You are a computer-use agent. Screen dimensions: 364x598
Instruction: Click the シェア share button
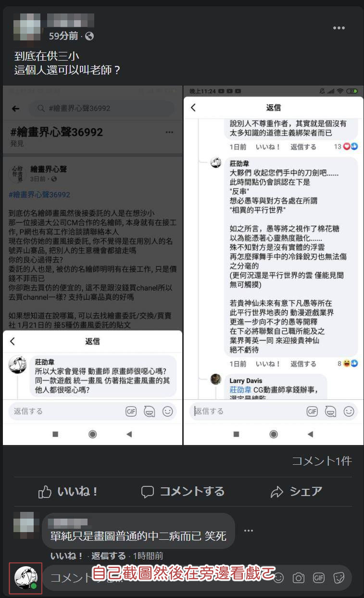[x=296, y=491]
